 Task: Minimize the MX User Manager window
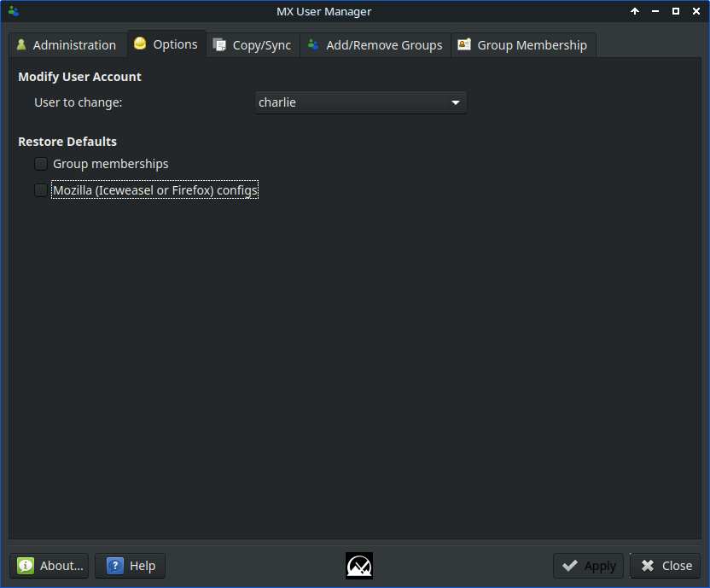click(655, 11)
